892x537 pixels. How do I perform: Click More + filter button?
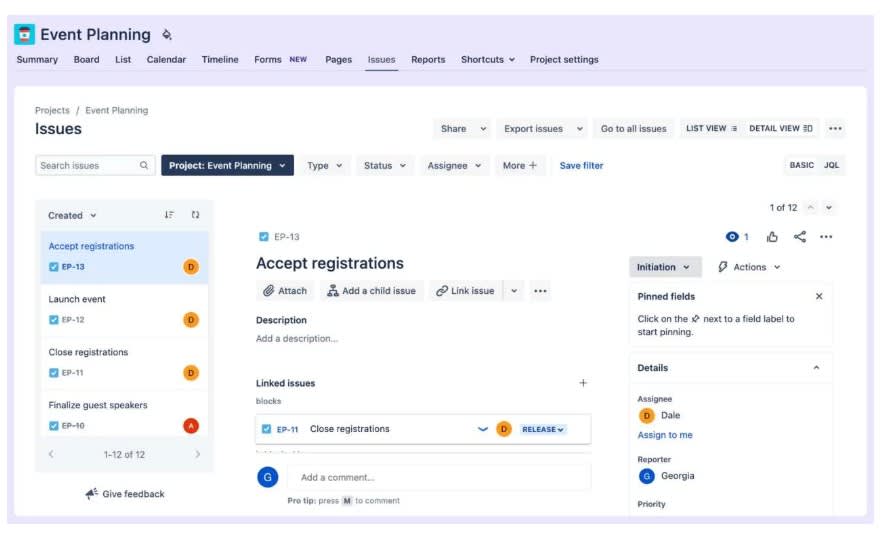pos(519,166)
